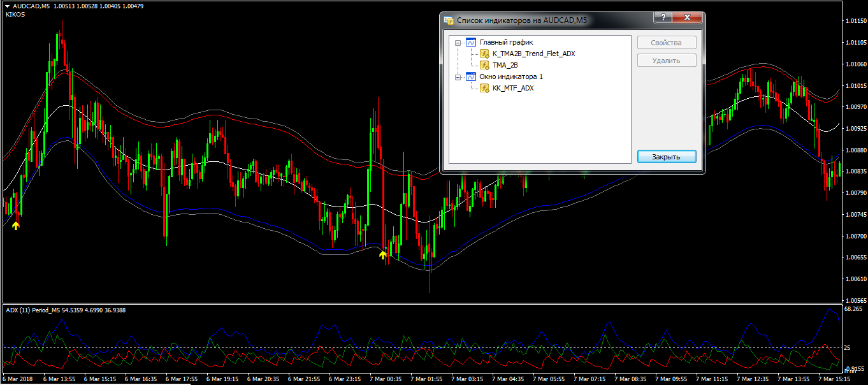This screenshot has width=868, height=385.
Task: Click the help question mark button
Action: point(663,18)
